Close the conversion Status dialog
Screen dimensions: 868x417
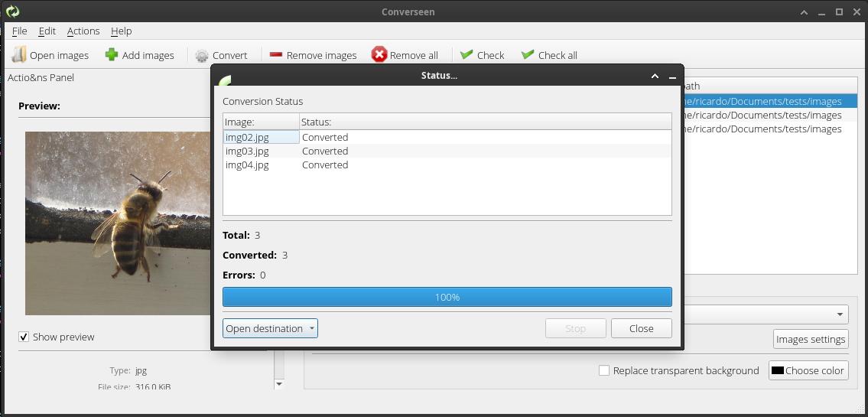click(641, 328)
